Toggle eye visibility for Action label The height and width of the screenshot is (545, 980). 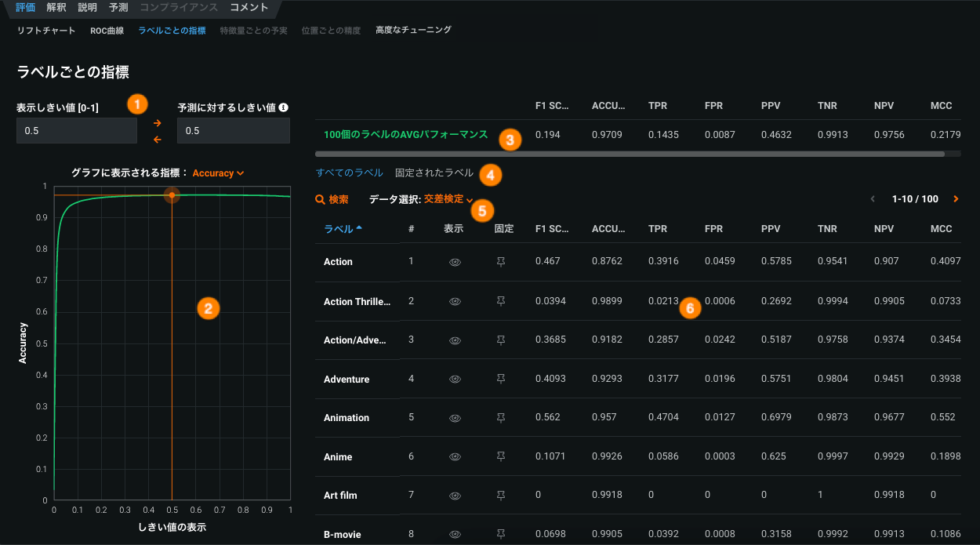tap(455, 262)
